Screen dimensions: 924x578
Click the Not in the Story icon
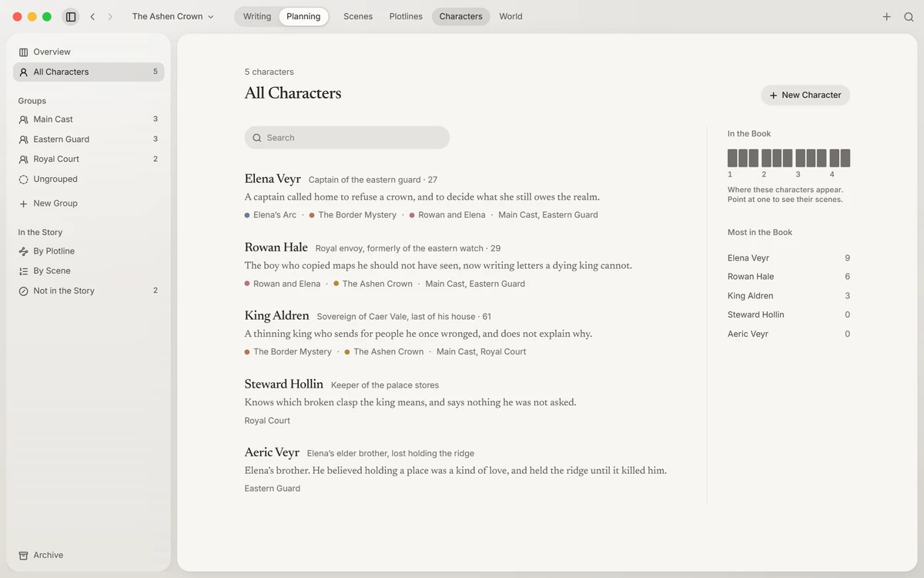[23, 291]
